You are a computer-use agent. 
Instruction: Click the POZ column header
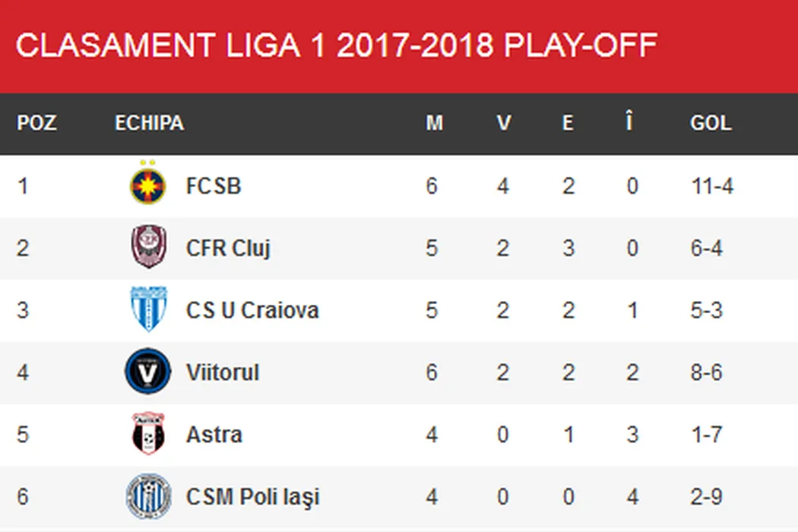36,123
